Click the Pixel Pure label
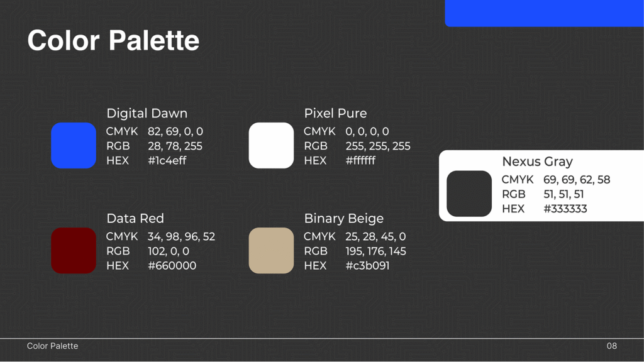Screen dimensions: 644x362 pyautogui.click(x=335, y=113)
